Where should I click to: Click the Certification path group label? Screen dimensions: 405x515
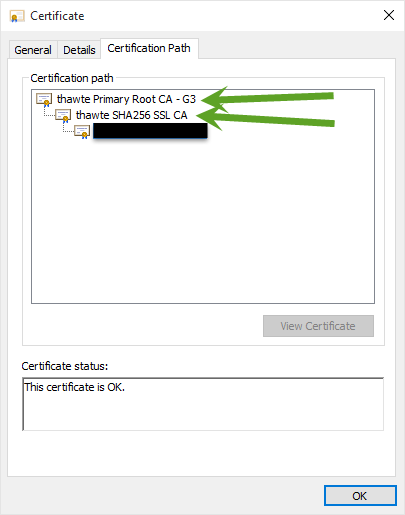pyautogui.click(x=72, y=78)
